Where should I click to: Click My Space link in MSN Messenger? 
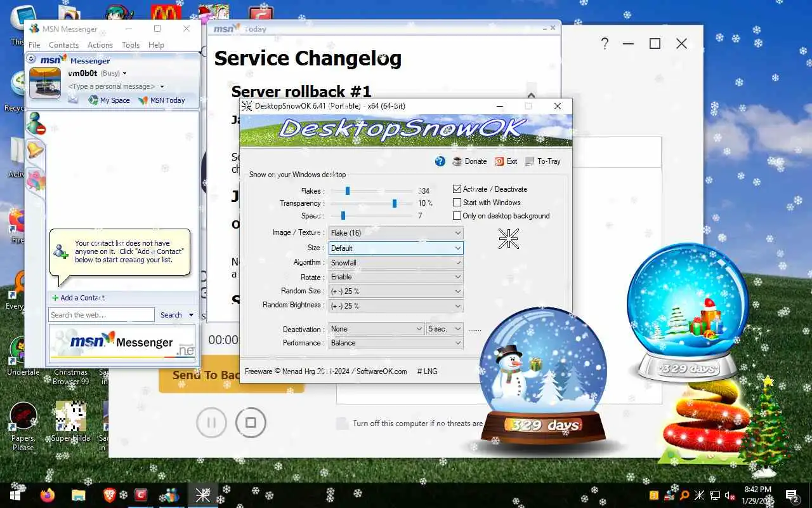pos(109,100)
